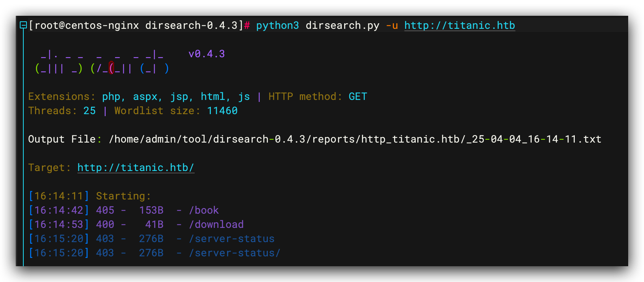Screen dimensions: 644x282
Task: Click the php extension entry
Action: tap(111, 97)
